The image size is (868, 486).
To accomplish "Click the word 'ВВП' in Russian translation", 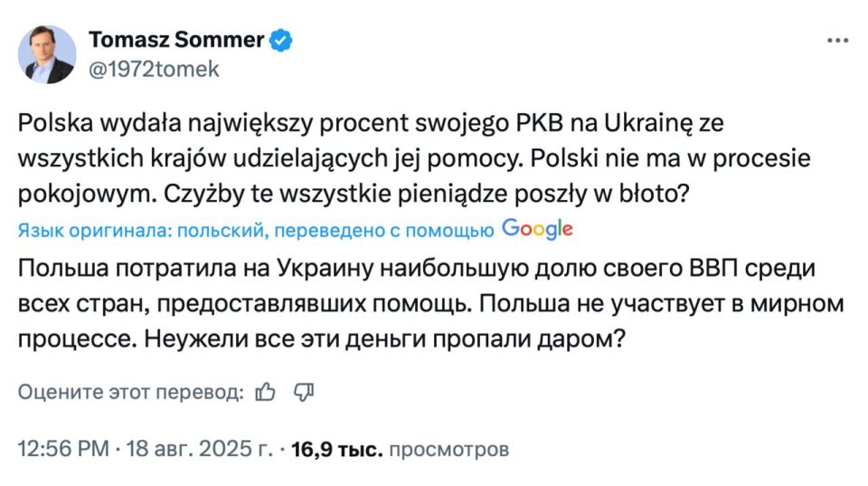I will tap(713, 268).
